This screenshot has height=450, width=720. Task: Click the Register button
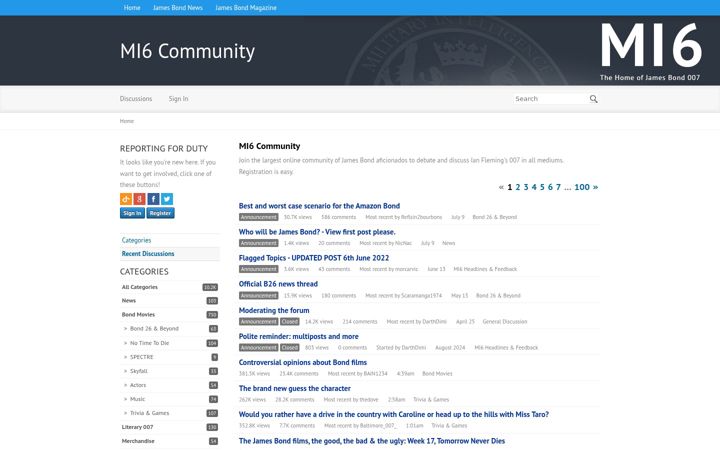[160, 213]
